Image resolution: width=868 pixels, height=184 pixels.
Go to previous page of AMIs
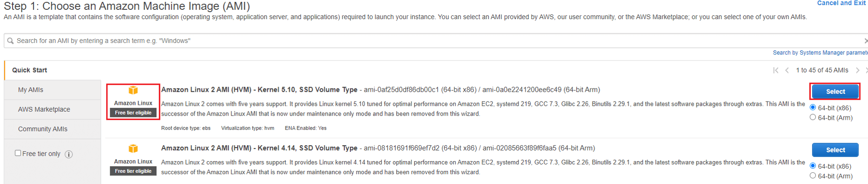tap(787, 70)
